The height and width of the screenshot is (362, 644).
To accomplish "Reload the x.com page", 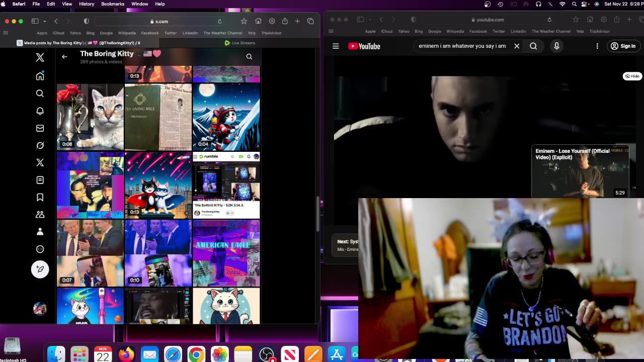I will pos(219,22).
